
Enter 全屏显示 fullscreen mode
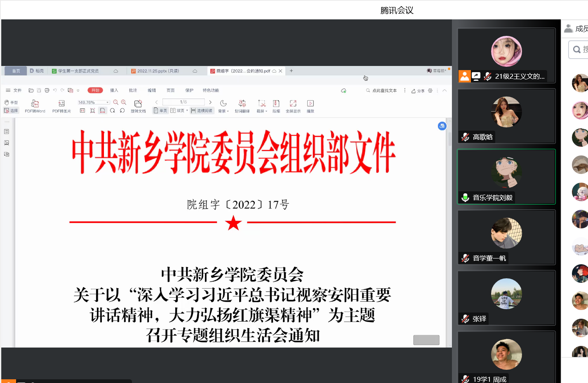[293, 104]
